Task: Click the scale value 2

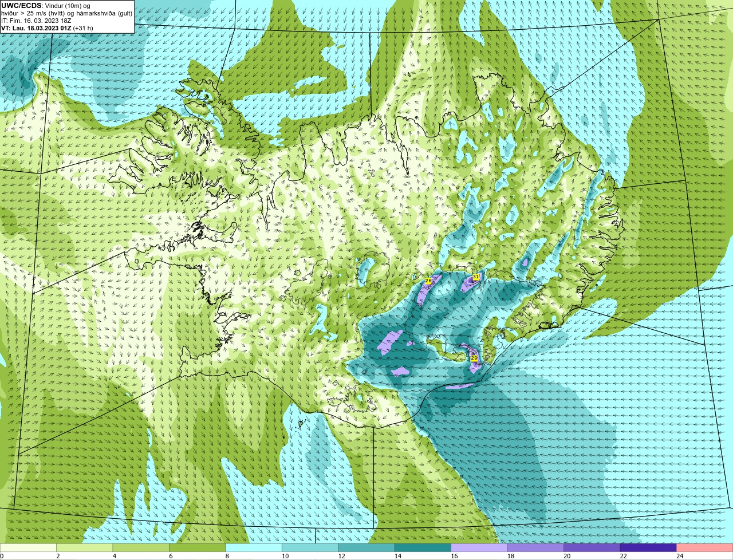Action: click(58, 556)
